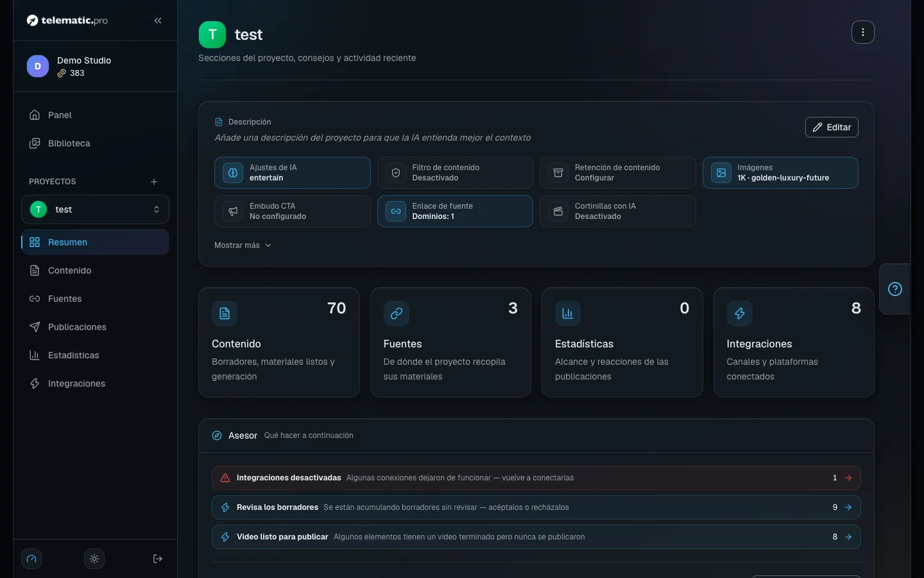Viewport: 924px width, 578px height.
Task: Open Imágenes setting tile
Action: 780,173
